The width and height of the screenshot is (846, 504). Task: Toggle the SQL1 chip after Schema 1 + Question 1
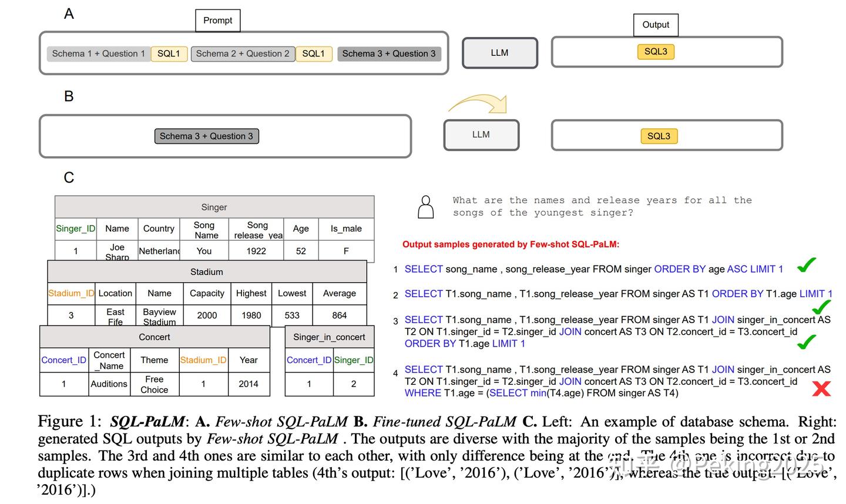[169, 53]
